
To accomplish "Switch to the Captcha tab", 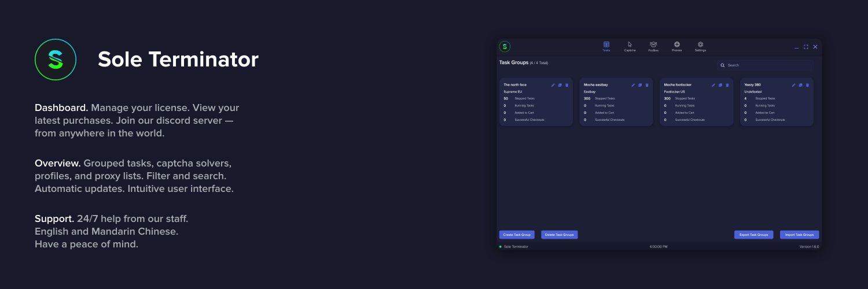I will [630, 46].
